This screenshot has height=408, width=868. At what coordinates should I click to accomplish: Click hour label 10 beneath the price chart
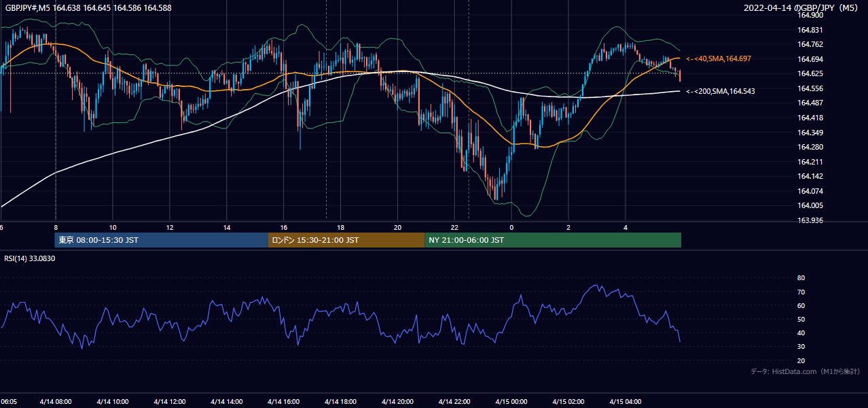tap(113, 228)
